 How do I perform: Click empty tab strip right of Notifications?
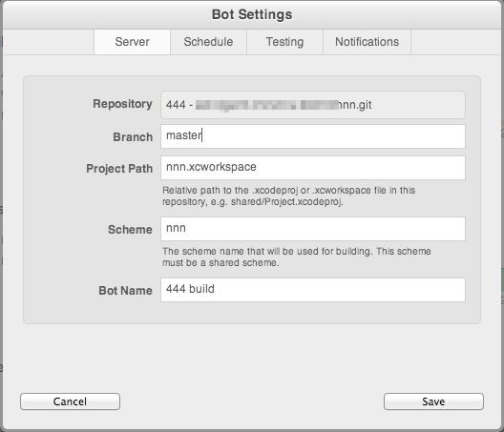click(455, 42)
